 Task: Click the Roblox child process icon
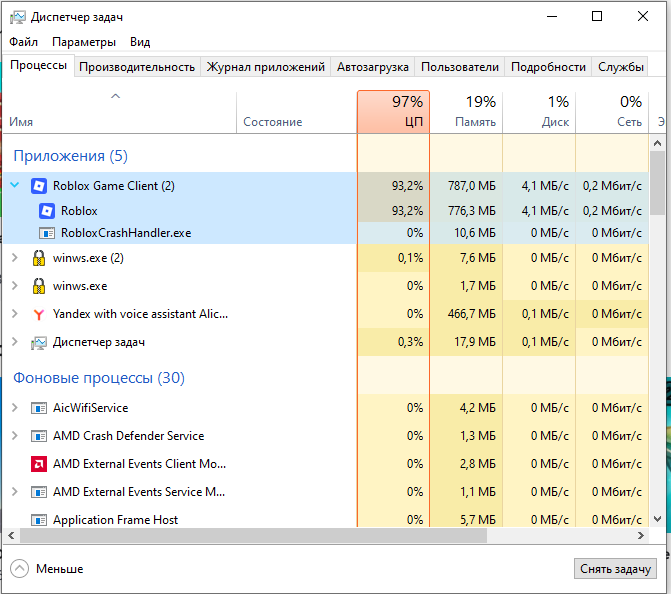47,211
